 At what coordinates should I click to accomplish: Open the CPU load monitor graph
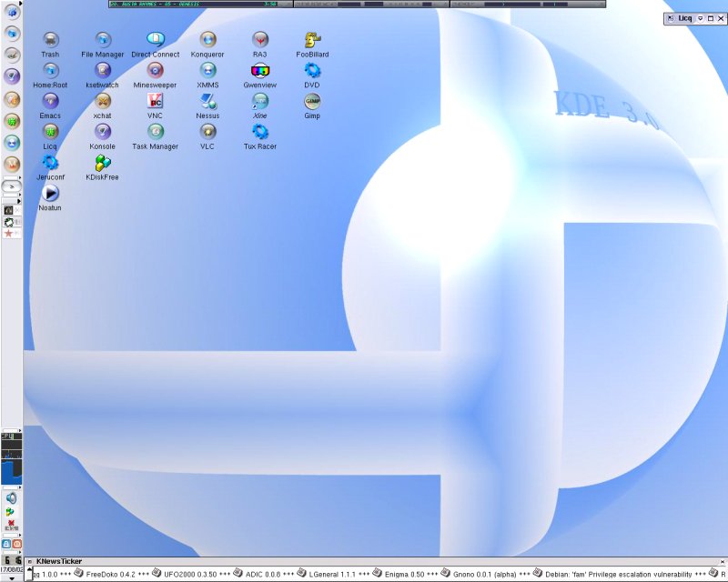click(x=11, y=460)
